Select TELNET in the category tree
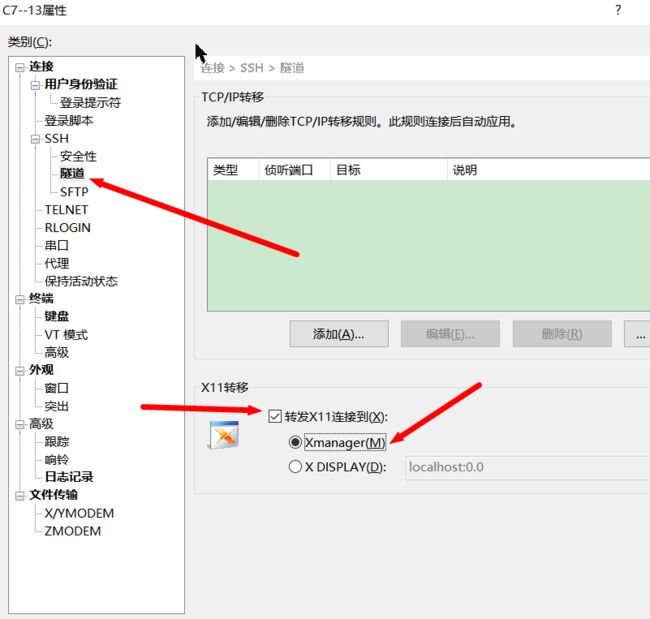This screenshot has width=650, height=619. click(x=66, y=210)
